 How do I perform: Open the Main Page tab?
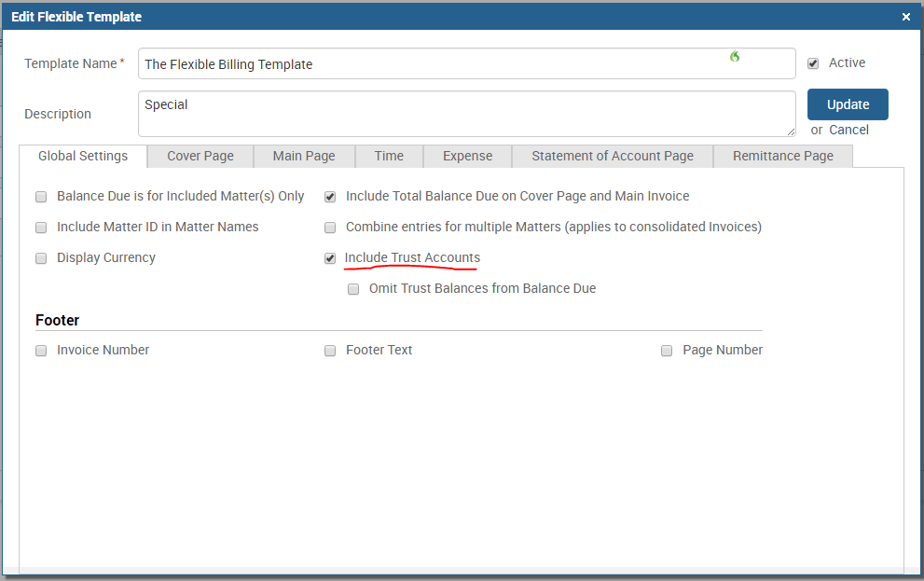[x=304, y=156]
